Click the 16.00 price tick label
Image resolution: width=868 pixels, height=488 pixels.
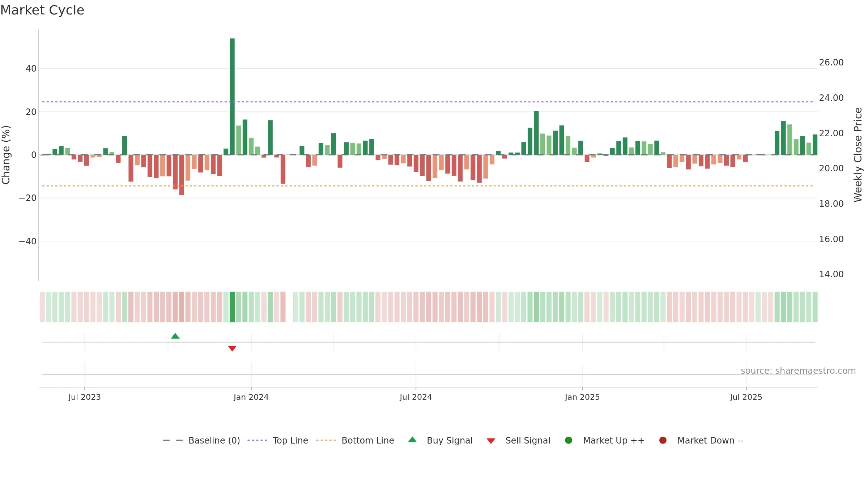[x=831, y=239]
